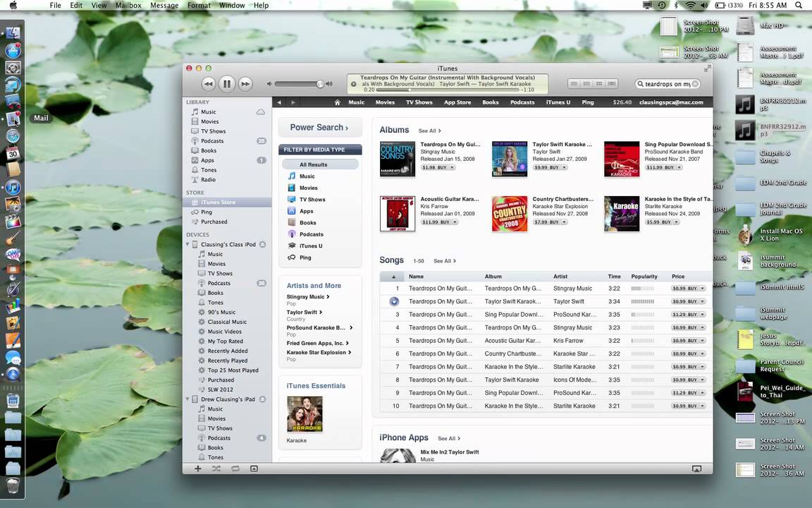Select Ping under Store in sidebar
Viewport: 812px width, 508px height.
(206, 212)
